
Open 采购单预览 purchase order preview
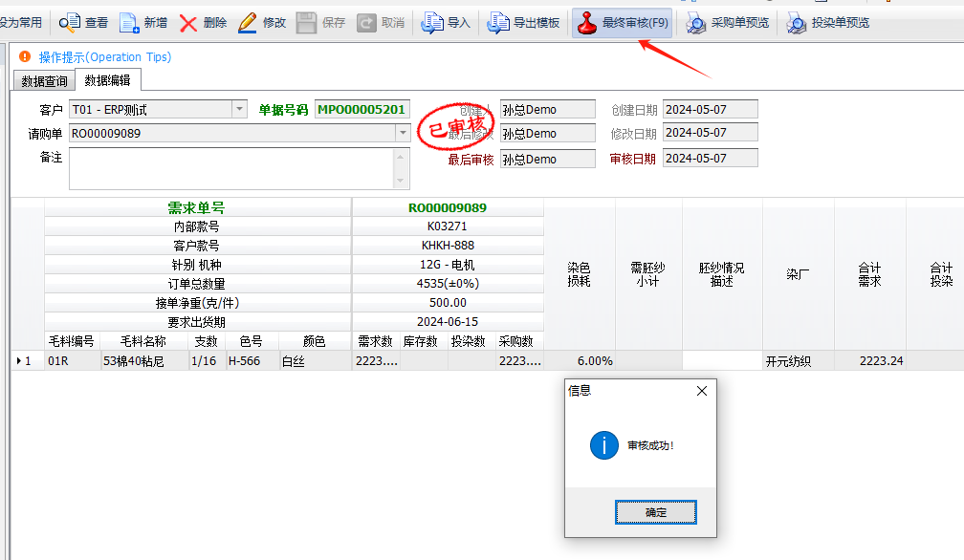[x=727, y=23]
